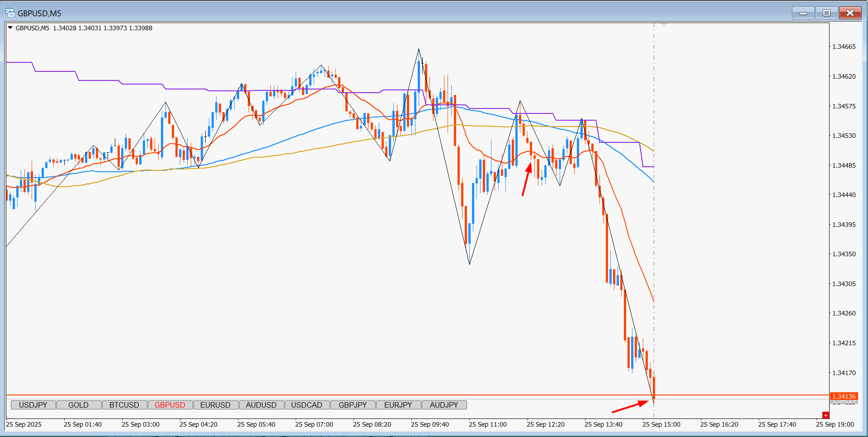Switch chart to GOLD symbol button
Viewport: 868px width, 437px height.
tap(79, 405)
